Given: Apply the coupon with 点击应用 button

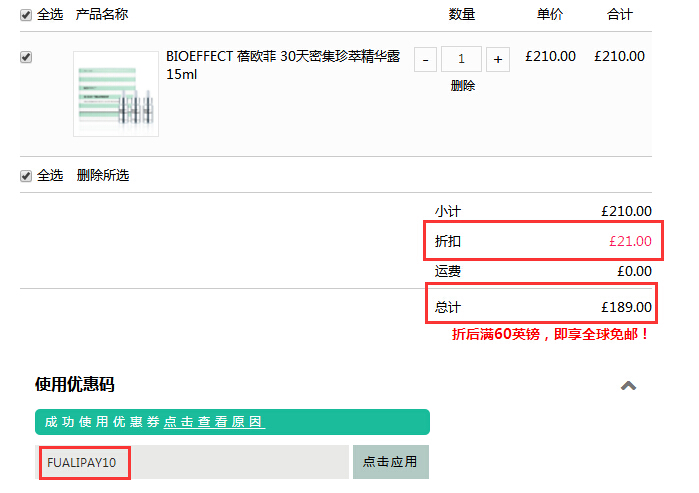Looking at the screenshot, I should tap(391, 462).
